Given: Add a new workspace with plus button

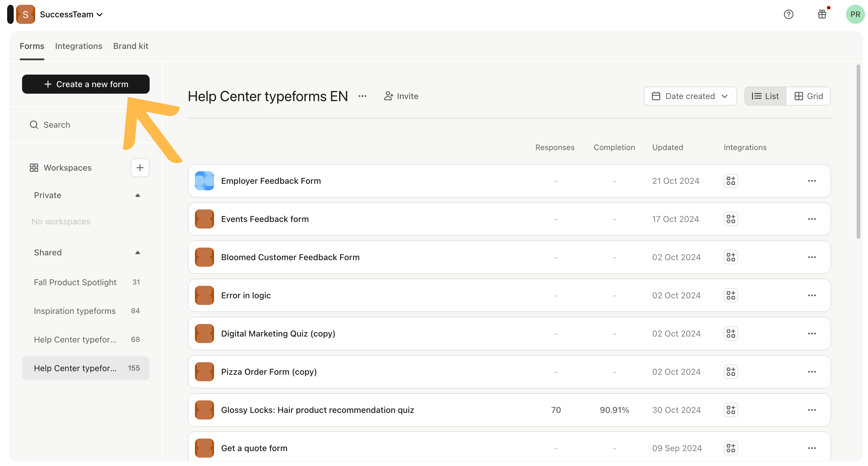Looking at the screenshot, I should (140, 168).
